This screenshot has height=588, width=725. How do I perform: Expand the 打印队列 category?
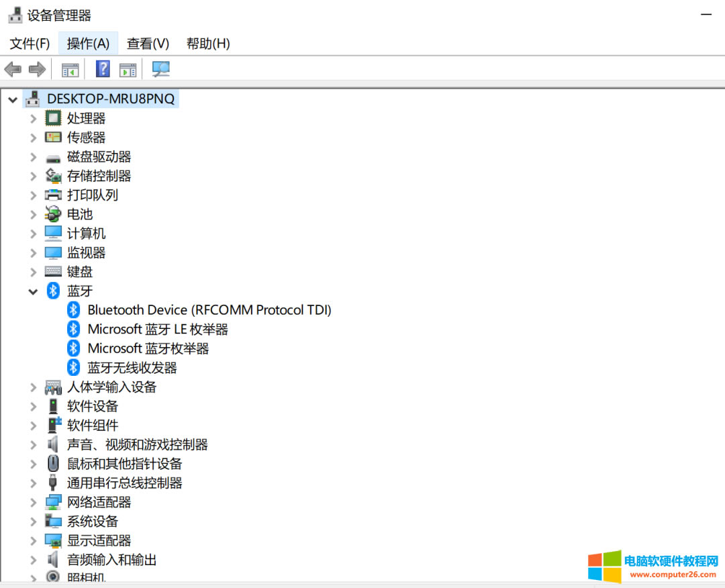[x=33, y=195]
